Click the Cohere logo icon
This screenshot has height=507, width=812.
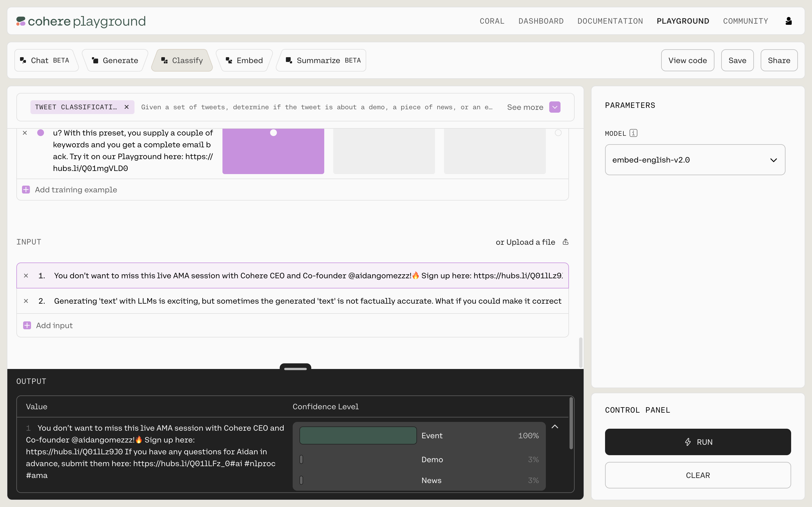pyautogui.click(x=21, y=21)
